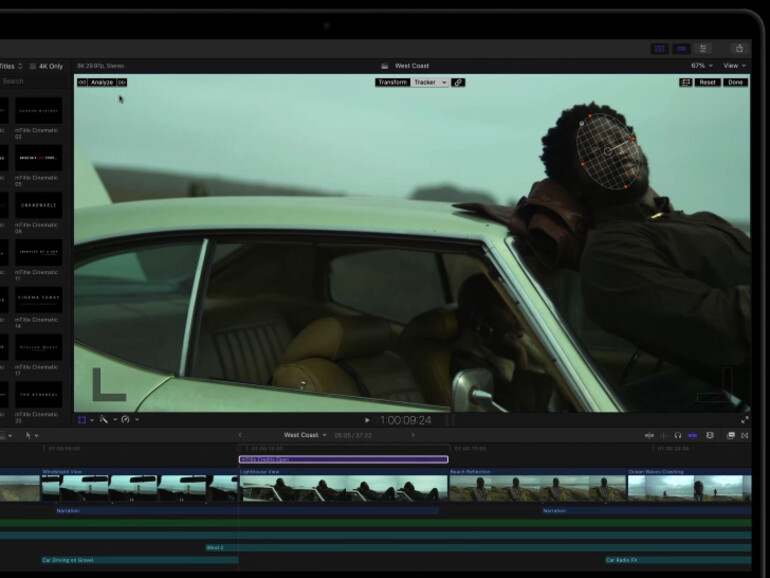
Task: Toggle the 4K Only checkbox
Action: (33, 66)
